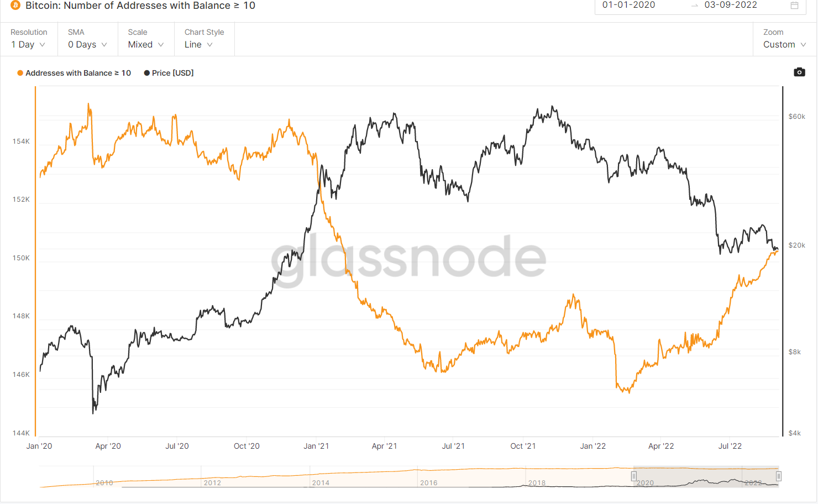
Task: Change the Chart Style Line dropdown
Action: coord(198,44)
